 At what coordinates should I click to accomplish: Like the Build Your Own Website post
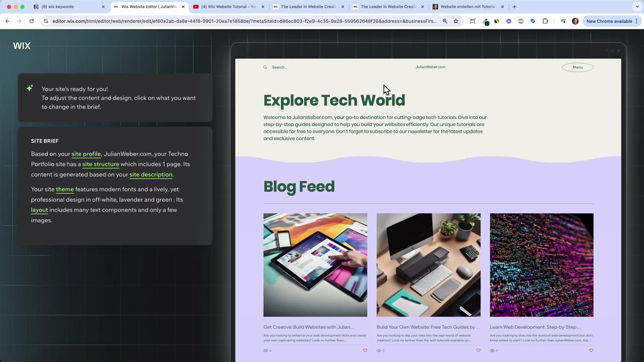pyautogui.click(x=478, y=350)
